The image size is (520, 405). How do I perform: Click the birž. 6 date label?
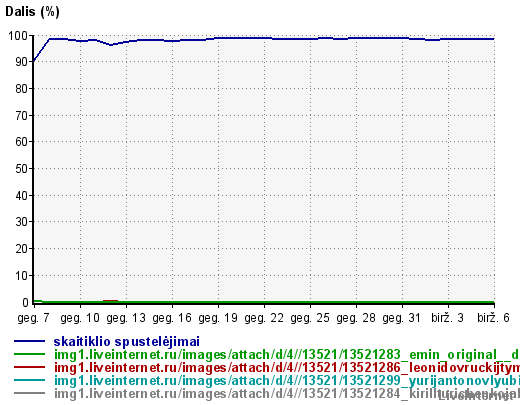pyautogui.click(x=493, y=318)
